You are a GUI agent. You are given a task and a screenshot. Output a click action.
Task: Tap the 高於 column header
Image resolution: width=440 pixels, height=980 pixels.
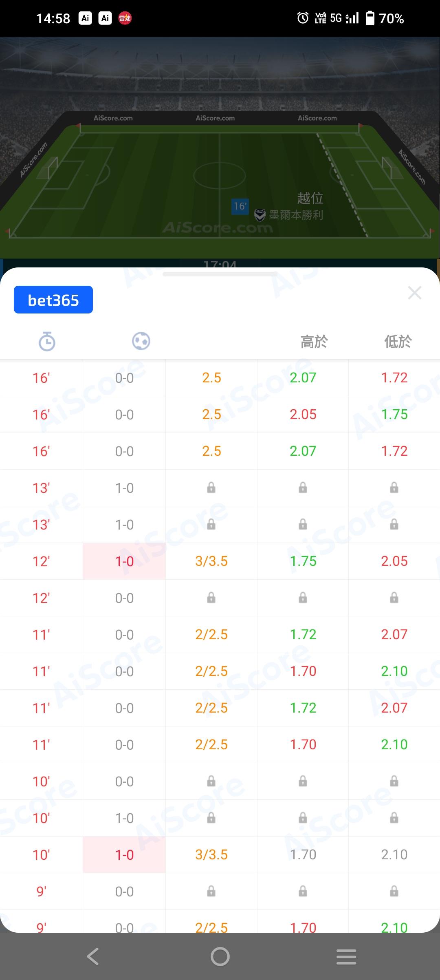pyautogui.click(x=314, y=342)
